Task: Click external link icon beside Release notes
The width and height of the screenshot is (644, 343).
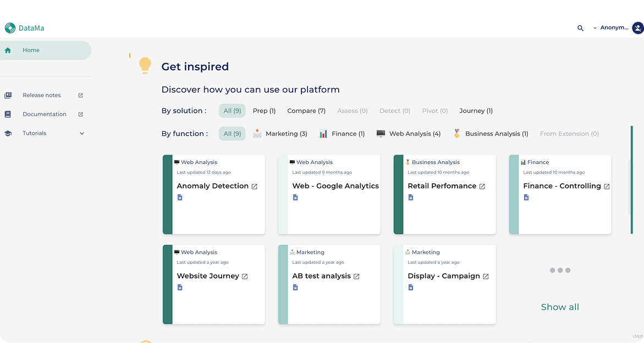Action: click(80, 95)
